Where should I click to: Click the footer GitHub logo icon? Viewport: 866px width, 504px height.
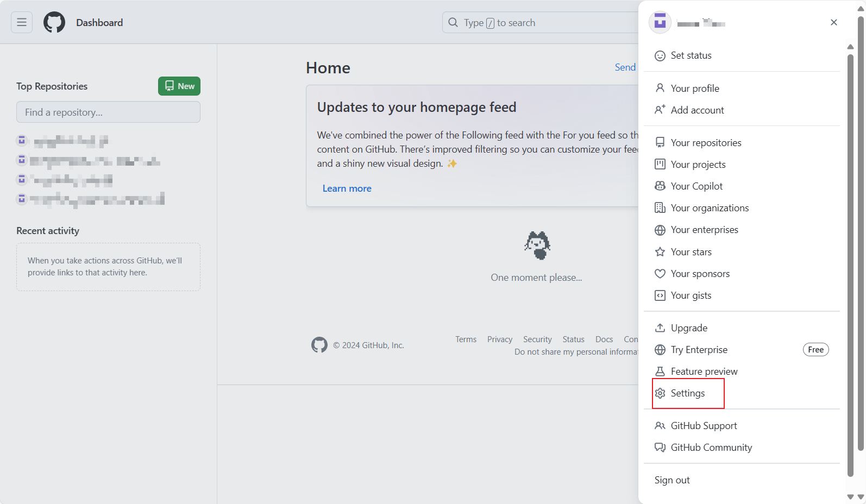coord(319,345)
